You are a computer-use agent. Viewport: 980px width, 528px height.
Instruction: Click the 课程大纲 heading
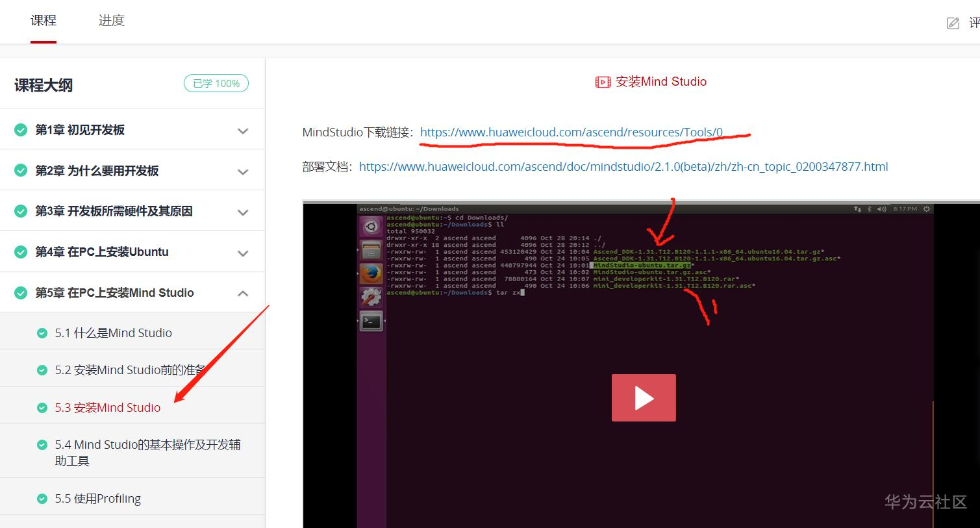44,85
